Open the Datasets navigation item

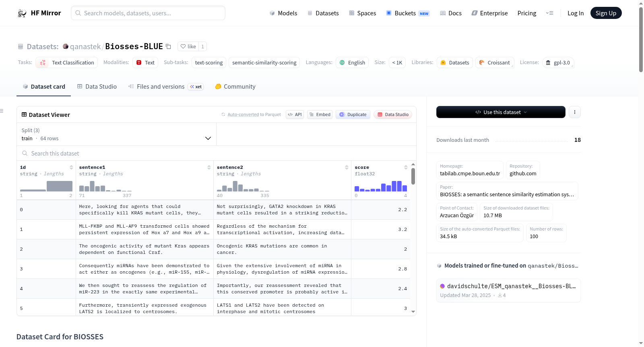point(323,13)
